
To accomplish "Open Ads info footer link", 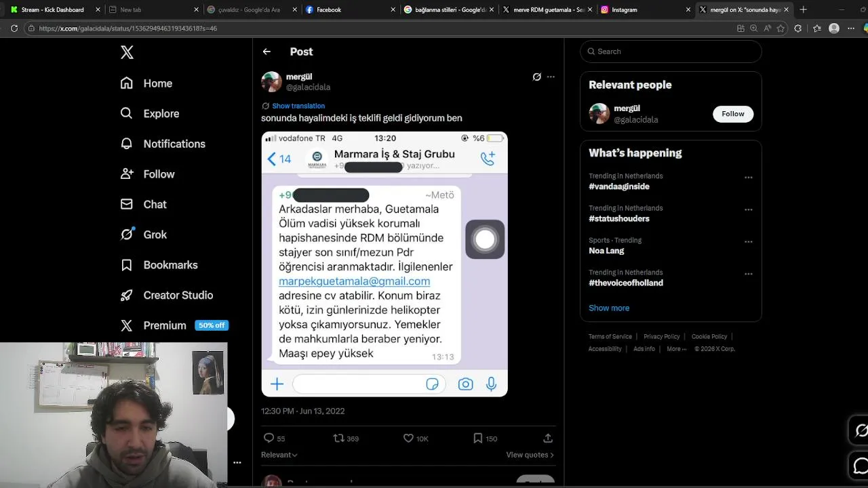I will [x=644, y=349].
